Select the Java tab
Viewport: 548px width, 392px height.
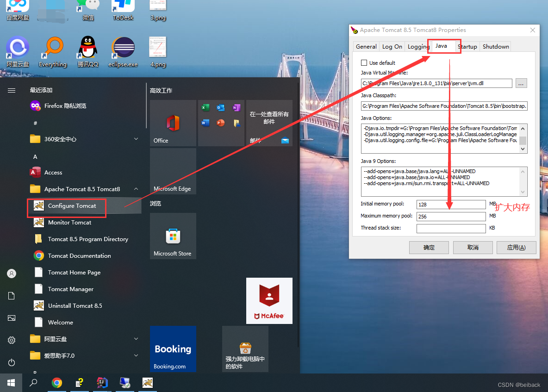(x=442, y=46)
